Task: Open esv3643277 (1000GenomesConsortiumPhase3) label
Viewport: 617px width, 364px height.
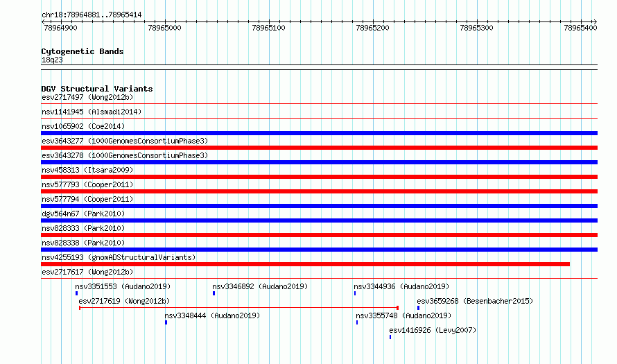Action: [125, 141]
